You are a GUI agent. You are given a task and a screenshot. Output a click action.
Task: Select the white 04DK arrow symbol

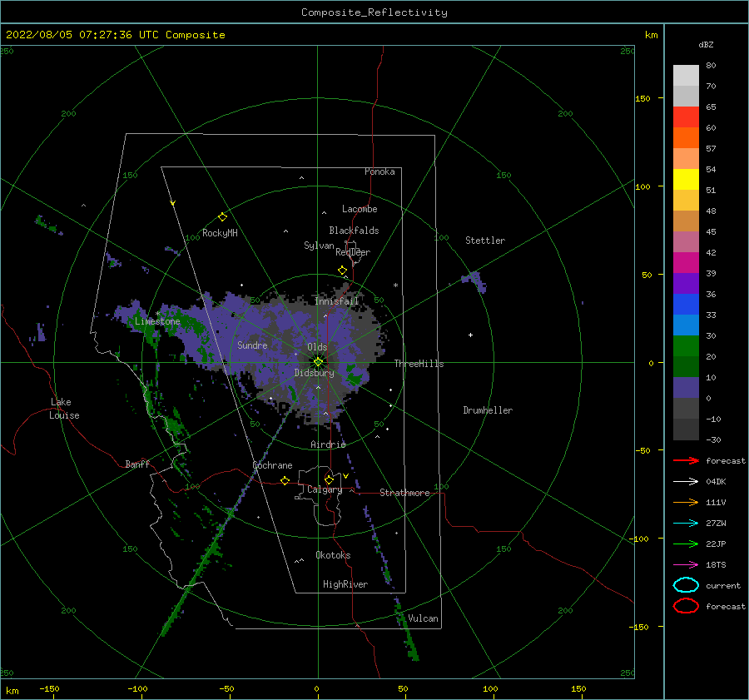(x=686, y=481)
